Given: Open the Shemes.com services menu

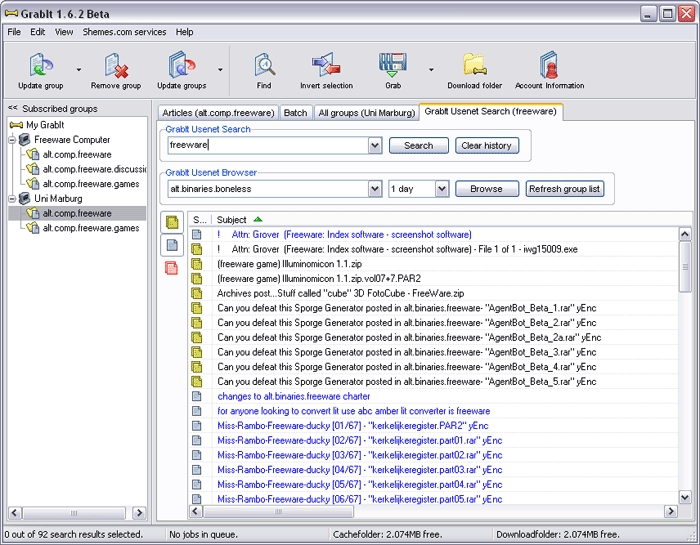Looking at the screenshot, I should 124,32.
